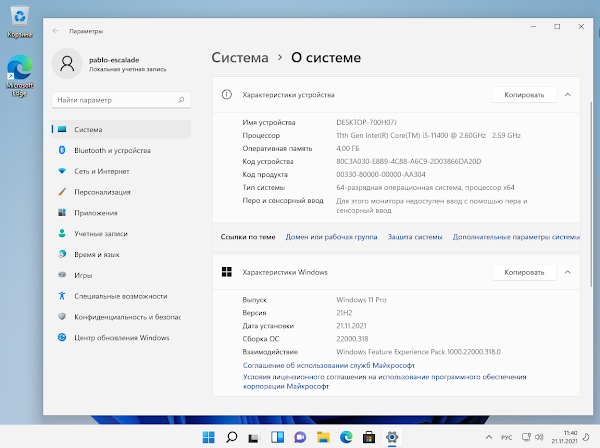Launch Microsoft Edge from the taskbar

[346, 437]
